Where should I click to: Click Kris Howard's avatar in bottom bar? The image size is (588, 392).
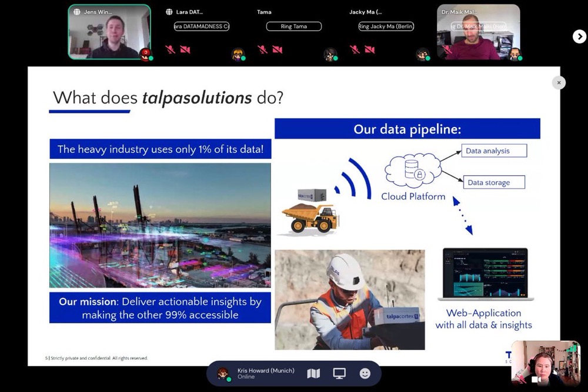[223, 374]
